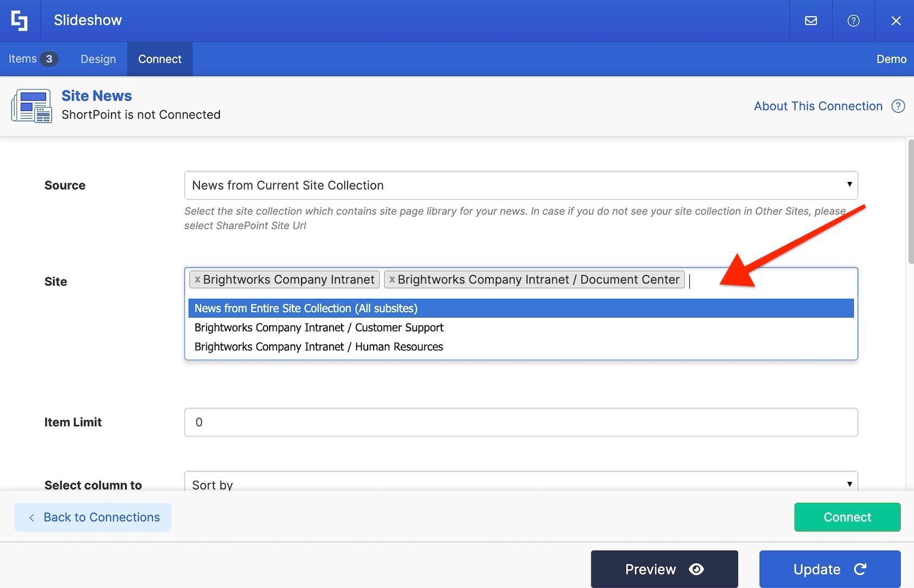The image size is (914, 588).
Task: Click the vertical scrollbar of the form
Action: pos(910,201)
